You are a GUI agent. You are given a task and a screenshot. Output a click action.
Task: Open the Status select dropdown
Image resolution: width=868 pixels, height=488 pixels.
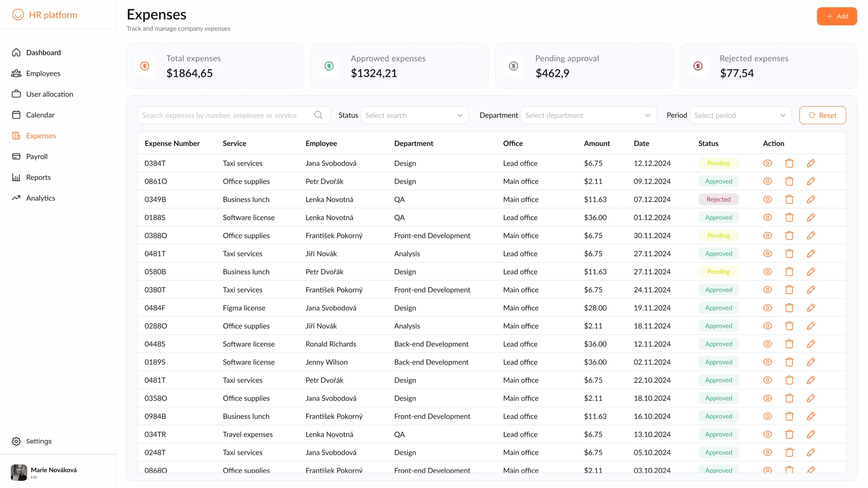click(x=414, y=115)
